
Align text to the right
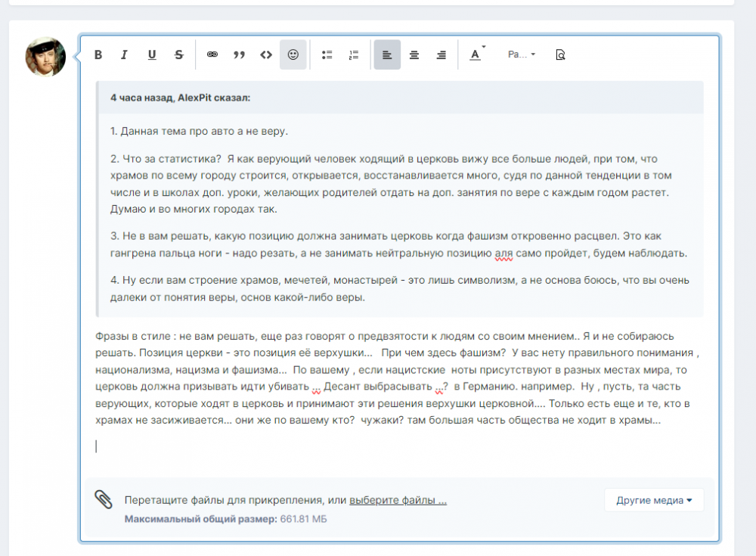click(x=442, y=54)
